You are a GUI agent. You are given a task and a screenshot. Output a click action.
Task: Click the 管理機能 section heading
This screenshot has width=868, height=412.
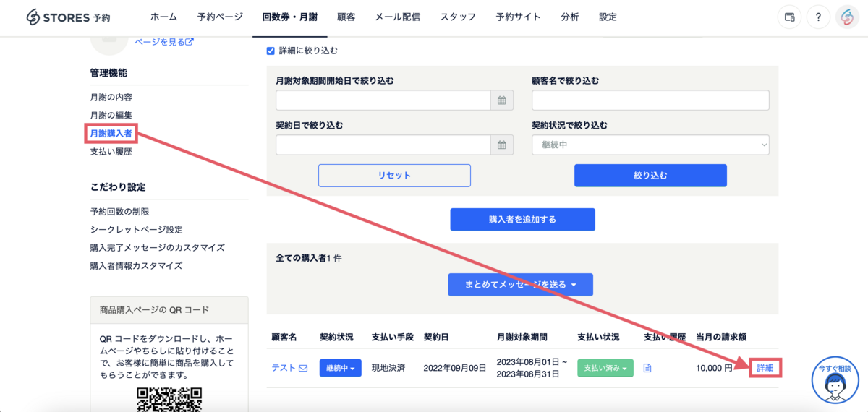[x=109, y=73]
